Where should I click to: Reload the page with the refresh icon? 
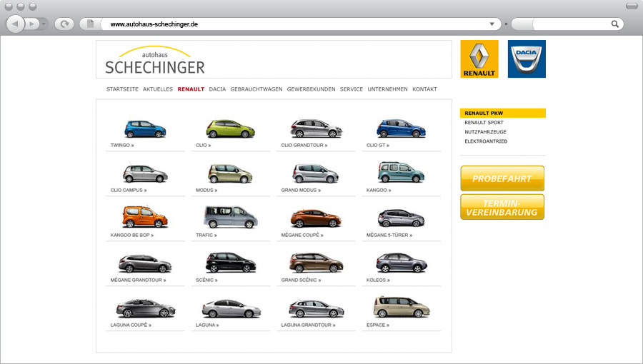tap(64, 24)
